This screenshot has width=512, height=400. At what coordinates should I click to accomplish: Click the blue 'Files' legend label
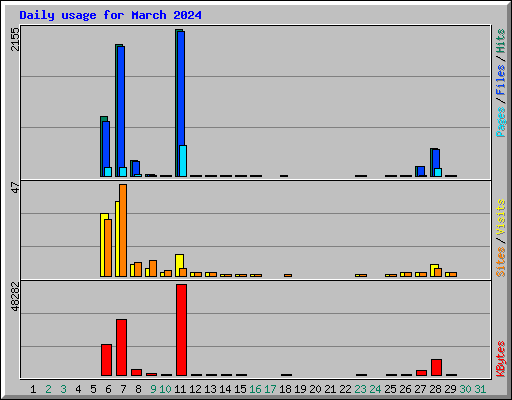click(x=500, y=80)
